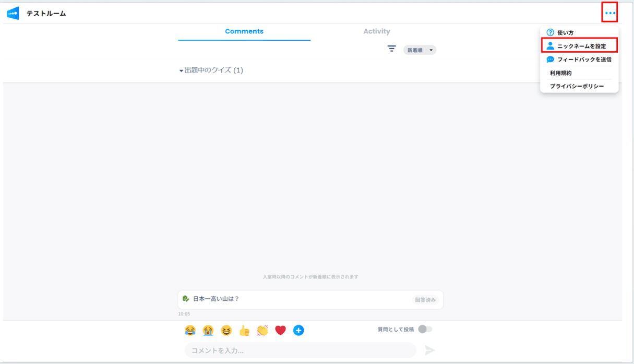The width and height of the screenshot is (634, 364).
Task: Send a thumbs-up reaction
Action: tap(245, 330)
